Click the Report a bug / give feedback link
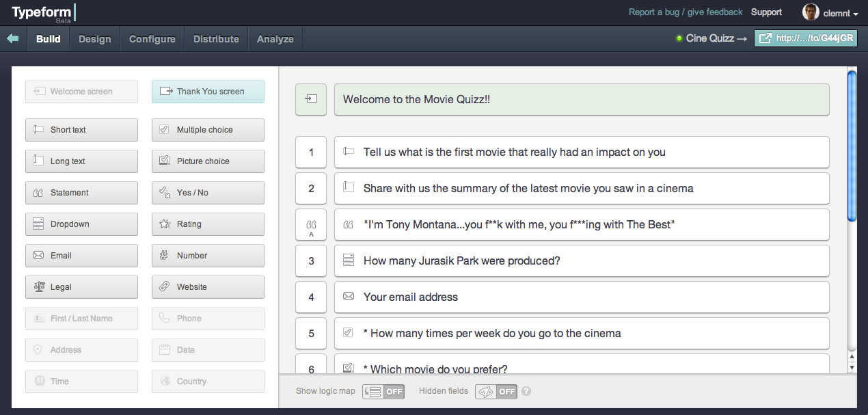The height and width of the screenshot is (415, 868). (x=685, y=12)
